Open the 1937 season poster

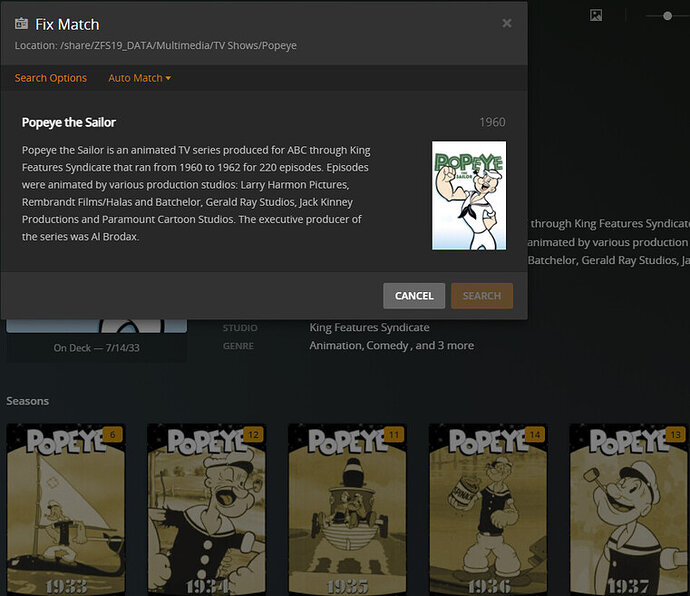[629, 510]
